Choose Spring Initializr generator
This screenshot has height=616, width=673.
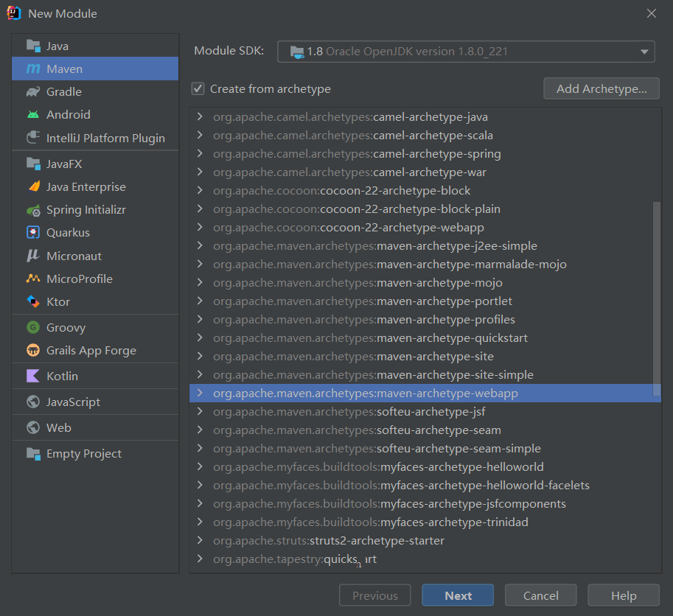pos(95,210)
